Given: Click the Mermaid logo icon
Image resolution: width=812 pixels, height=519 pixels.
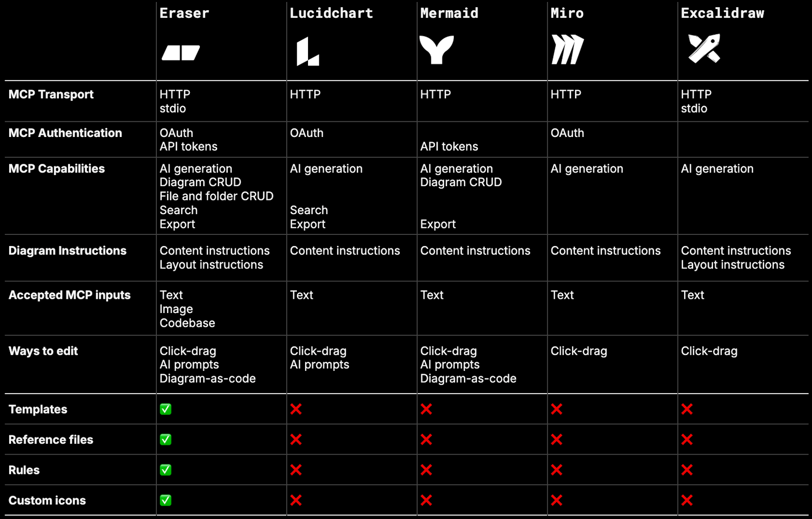Looking at the screenshot, I should click(436, 50).
